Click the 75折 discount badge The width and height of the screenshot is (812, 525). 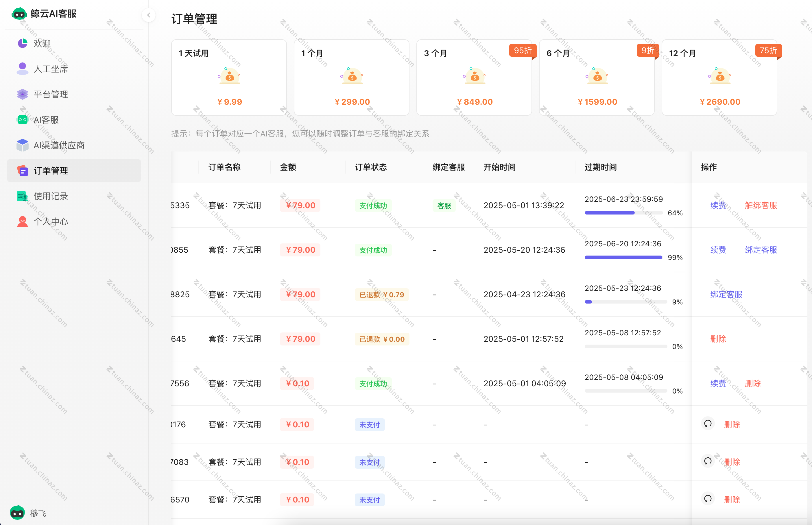[x=768, y=51]
